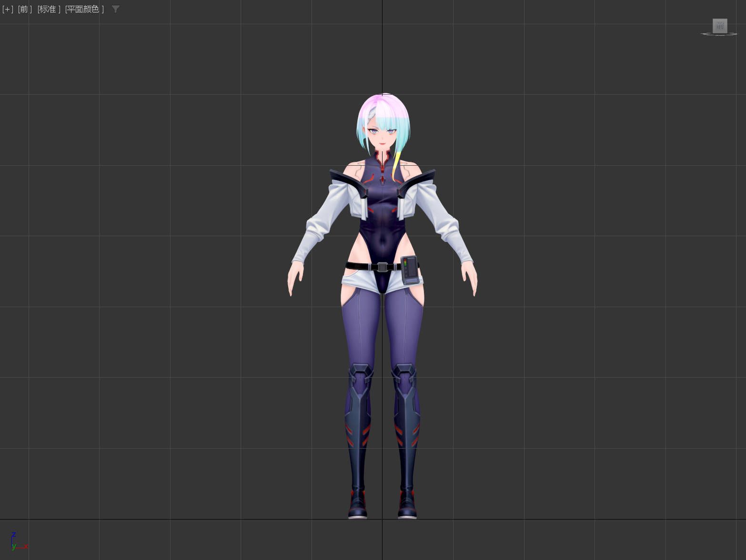Open the [平面颜色] shading menu
The width and height of the screenshot is (746, 560).
tap(84, 9)
